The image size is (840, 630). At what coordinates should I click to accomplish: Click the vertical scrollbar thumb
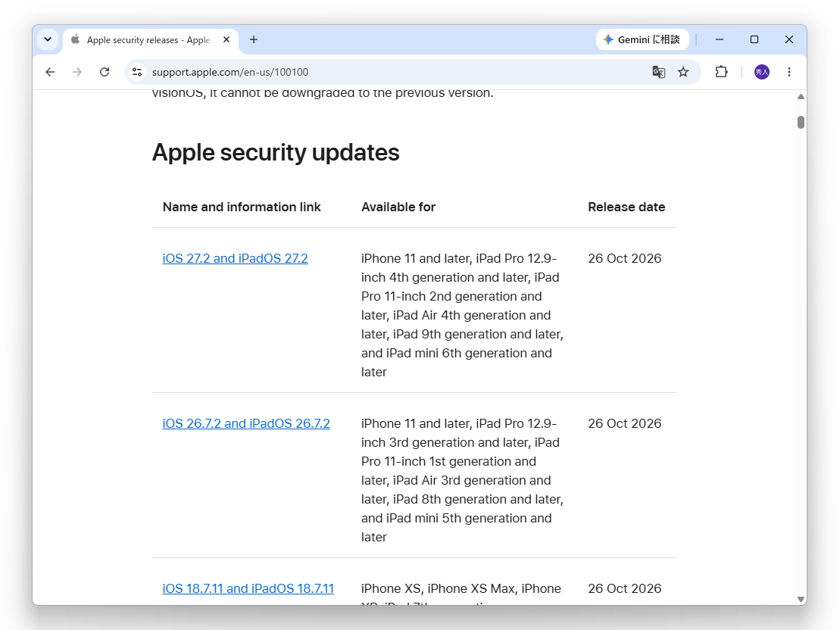801,122
